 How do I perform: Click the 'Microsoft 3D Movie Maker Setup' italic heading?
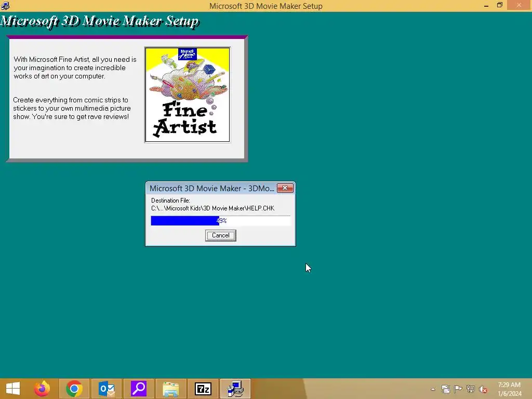[99, 21]
